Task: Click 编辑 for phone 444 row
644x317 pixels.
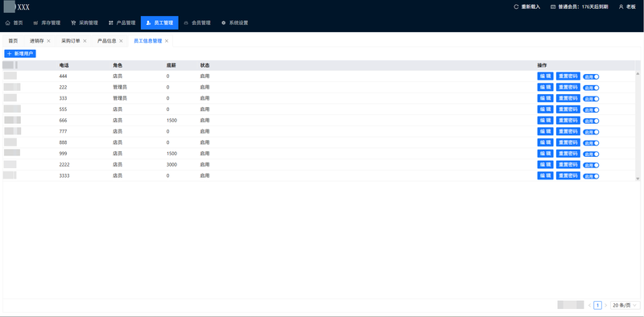Action: (x=546, y=76)
